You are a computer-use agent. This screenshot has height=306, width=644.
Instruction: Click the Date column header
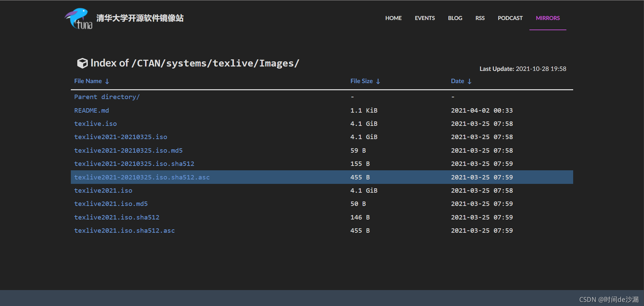click(458, 81)
